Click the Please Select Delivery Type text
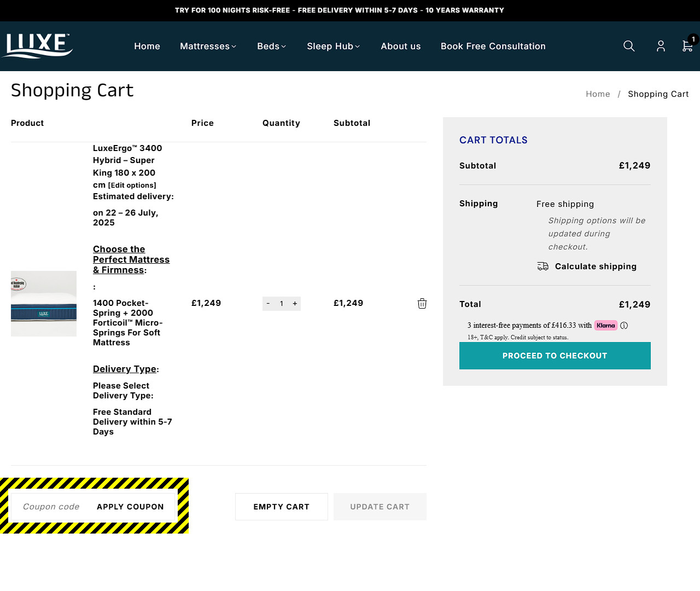Image resolution: width=700 pixels, height=591 pixels. 123,391
